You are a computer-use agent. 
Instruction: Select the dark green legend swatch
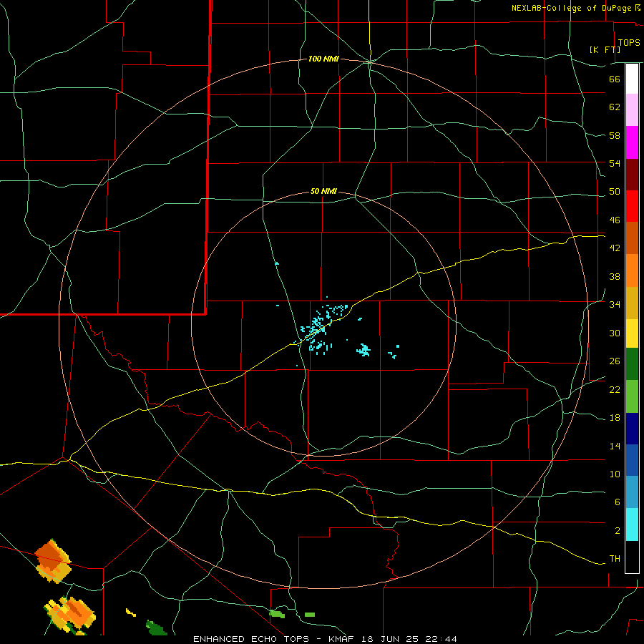click(x=632, y=364)
